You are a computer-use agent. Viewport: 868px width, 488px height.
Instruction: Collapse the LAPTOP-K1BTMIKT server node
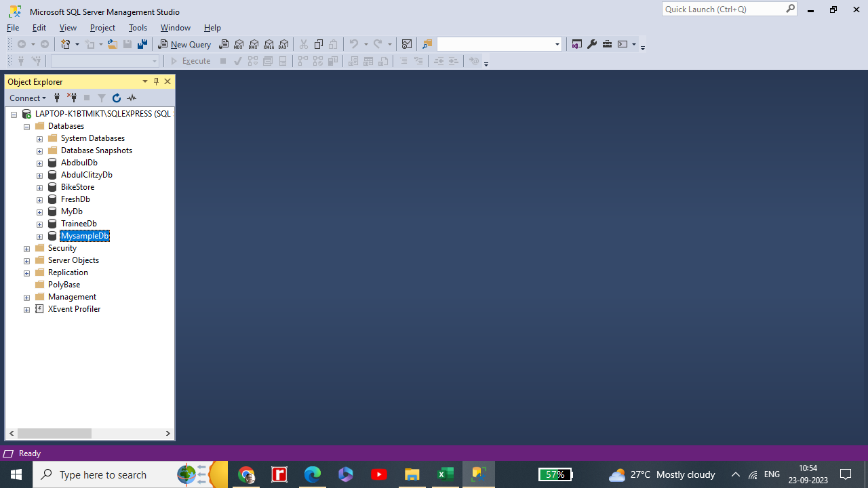click(14, 115)
